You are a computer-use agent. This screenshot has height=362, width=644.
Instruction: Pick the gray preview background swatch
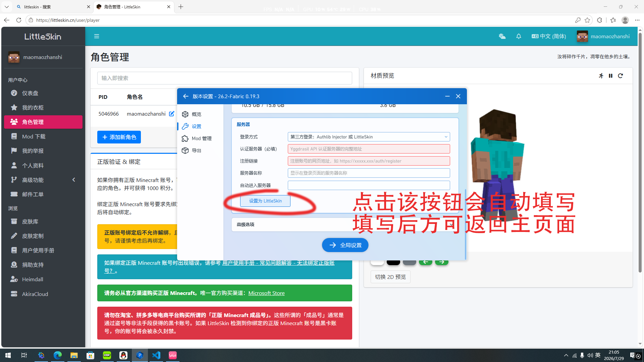(x=409, y=262)
